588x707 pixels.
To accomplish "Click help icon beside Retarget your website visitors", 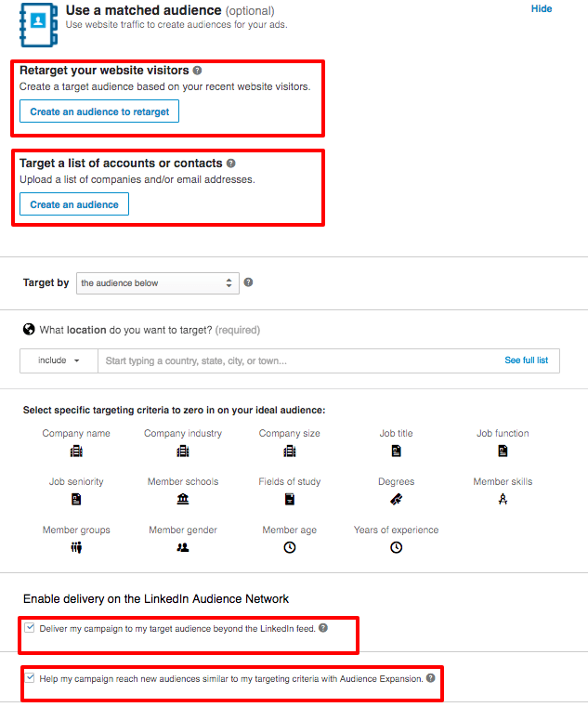I will click(x=198, y=71).
